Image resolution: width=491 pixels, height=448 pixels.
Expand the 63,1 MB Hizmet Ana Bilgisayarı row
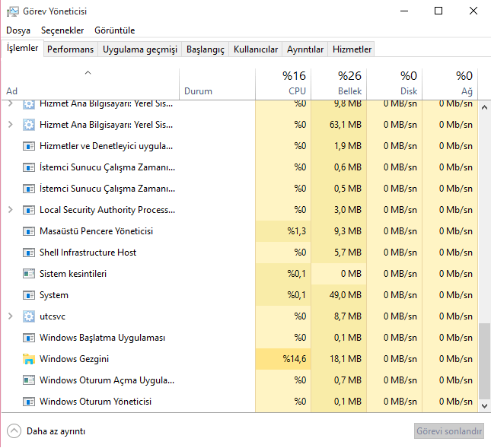coord(11,125)
